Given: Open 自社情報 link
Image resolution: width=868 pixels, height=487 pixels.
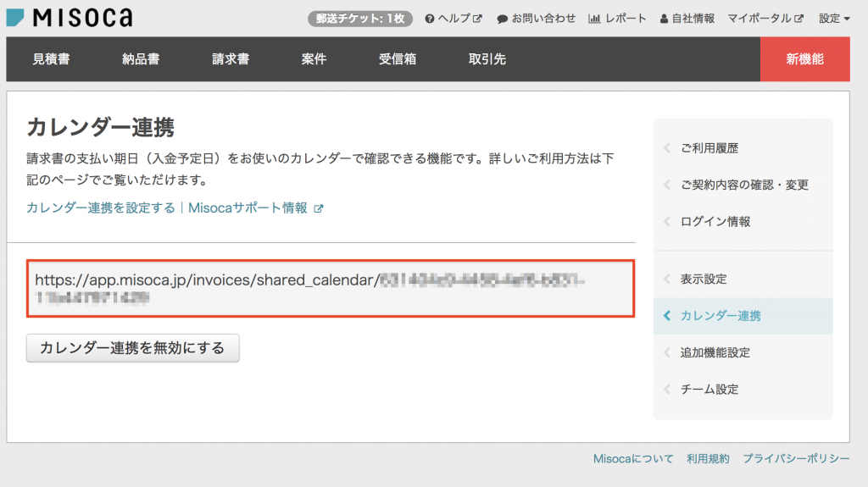Looking at the screenshot, I should coord(687,19).
